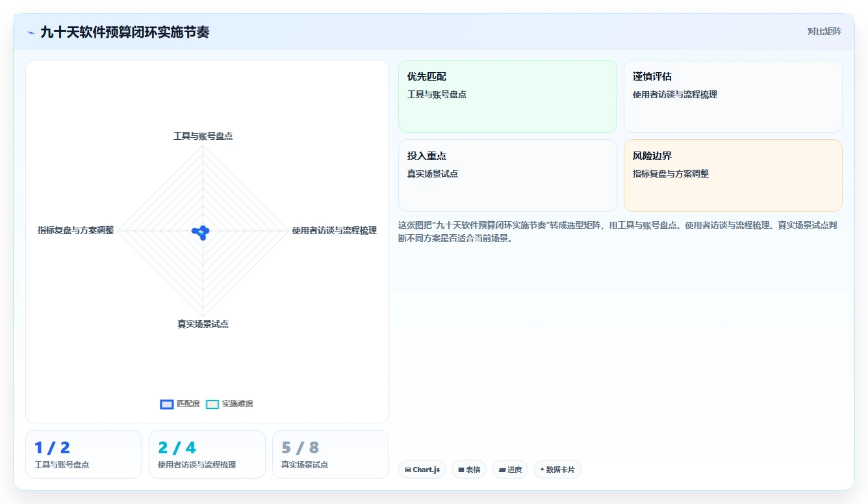Click the Chart.js tag label
Viewport: 868px width, 504px height.
pyautogui.click(x=426, y=470)
